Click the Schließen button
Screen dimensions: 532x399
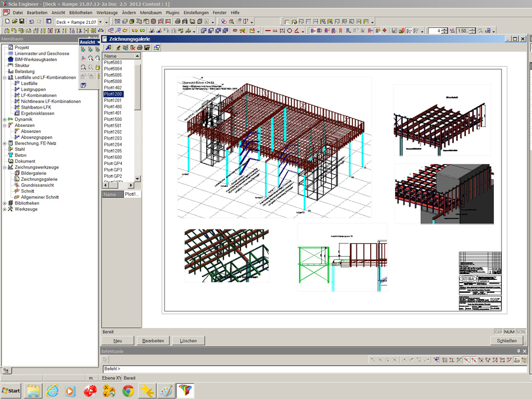[507, 341]
